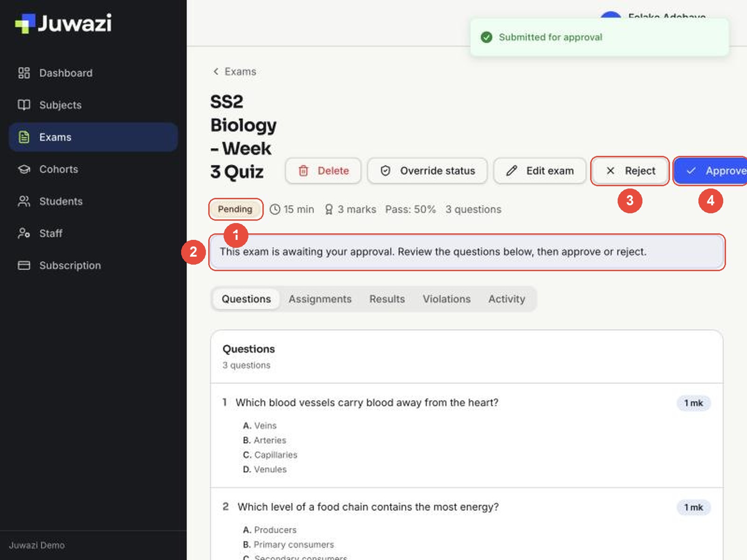
Task: Click question 2 about food chain energy
Action: coord(368,507)
